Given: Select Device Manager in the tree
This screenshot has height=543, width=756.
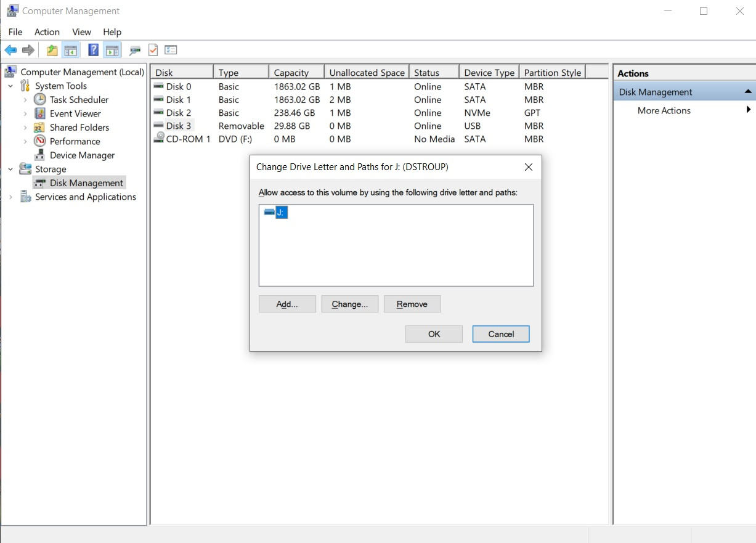Looking at the screenshot, I should [82, 155].
